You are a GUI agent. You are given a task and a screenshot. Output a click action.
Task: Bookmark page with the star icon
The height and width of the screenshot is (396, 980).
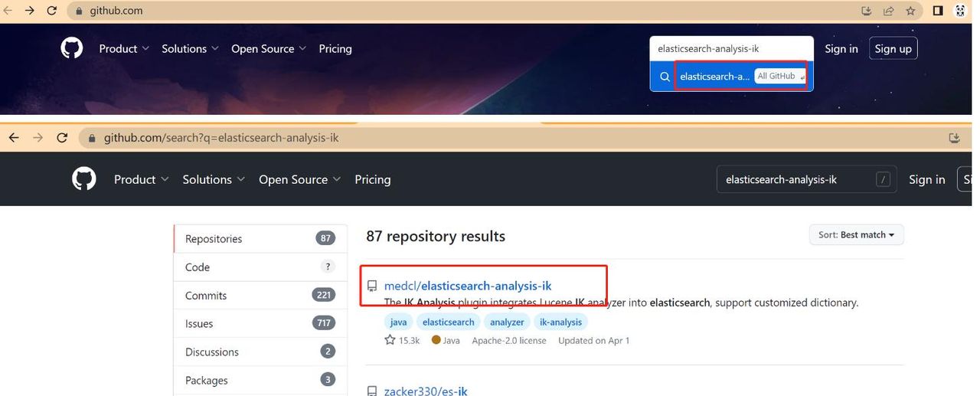click(910, 11)
